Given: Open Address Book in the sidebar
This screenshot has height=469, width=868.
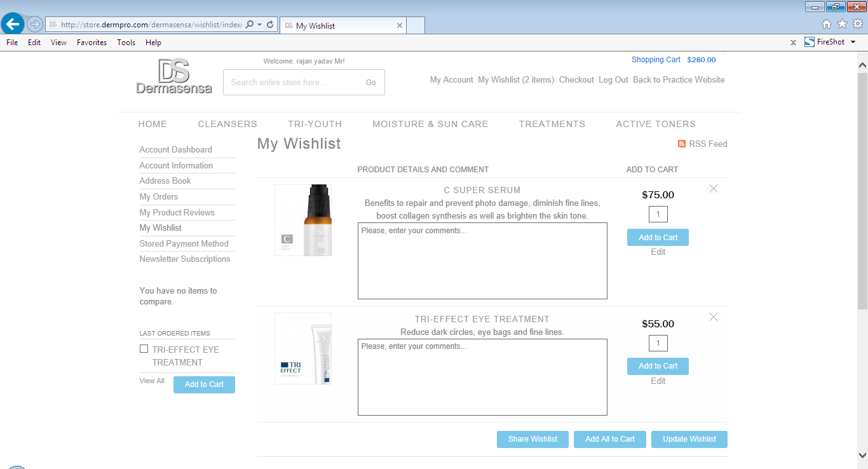Looking at the screenshot, I should tap(165, 181).
